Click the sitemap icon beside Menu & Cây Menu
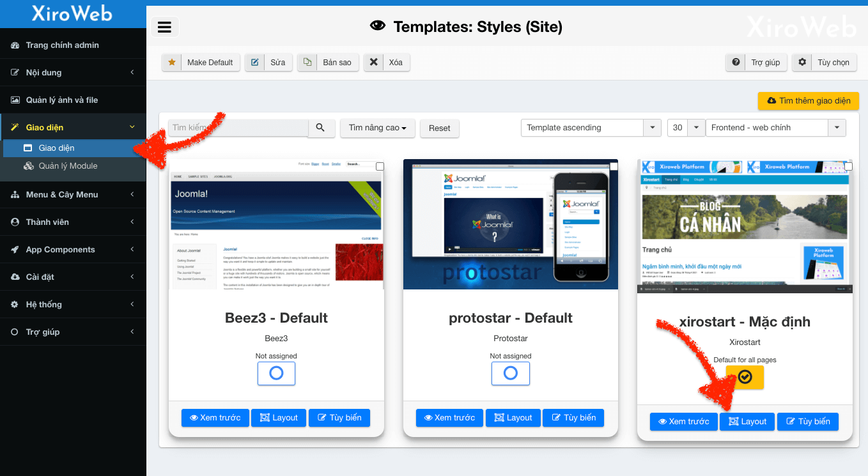Viewport: 868px width, 476px height. pyautogui.click(x=15, y=195)
